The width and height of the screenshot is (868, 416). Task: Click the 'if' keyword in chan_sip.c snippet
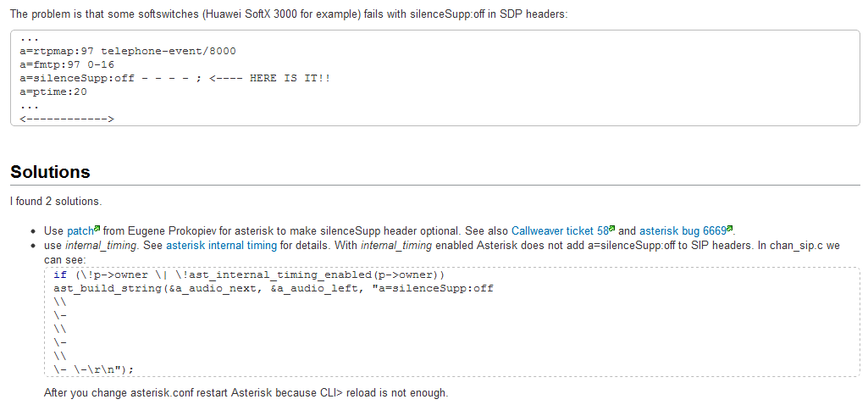click(x=60, y=275)
